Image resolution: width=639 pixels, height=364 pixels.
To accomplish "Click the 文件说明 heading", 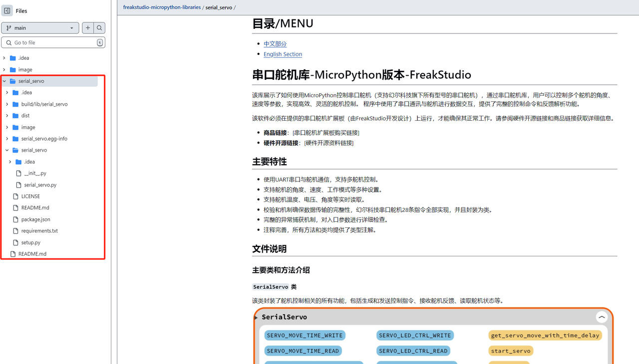I will (x=270, y=249).
